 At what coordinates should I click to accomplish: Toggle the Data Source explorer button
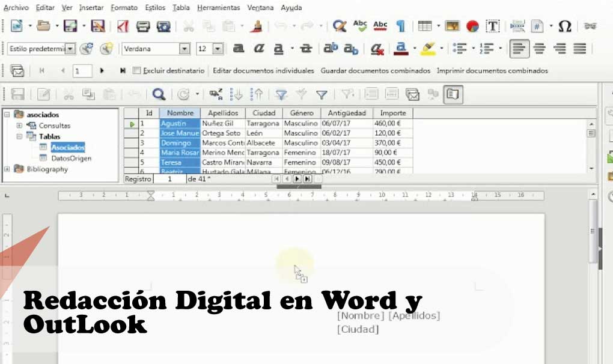coord(453,94)
